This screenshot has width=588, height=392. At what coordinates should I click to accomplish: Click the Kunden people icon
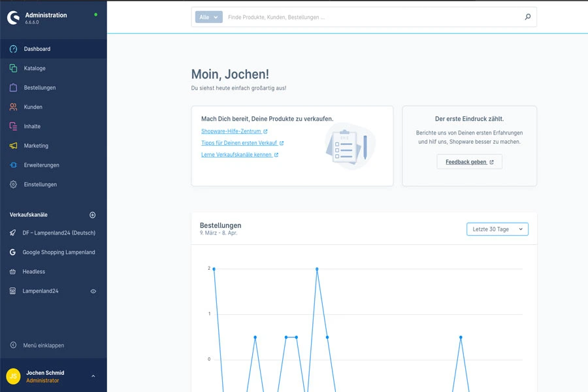coord(14,107)
